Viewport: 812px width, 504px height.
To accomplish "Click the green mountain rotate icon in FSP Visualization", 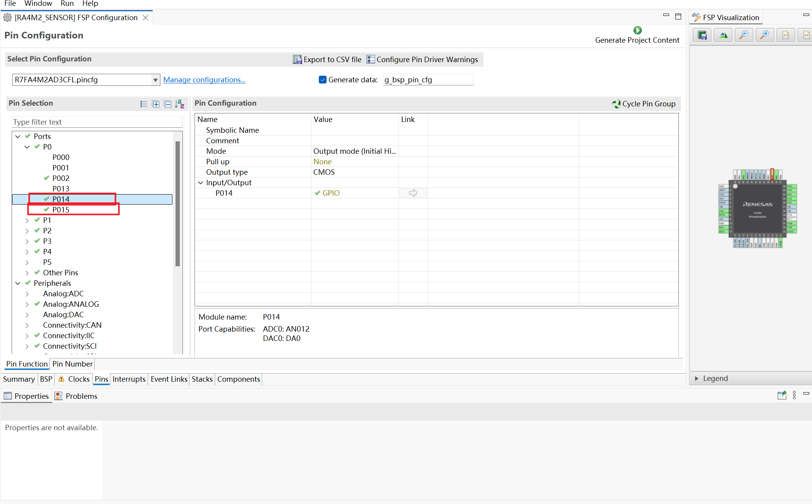I will tap(723, 35).
